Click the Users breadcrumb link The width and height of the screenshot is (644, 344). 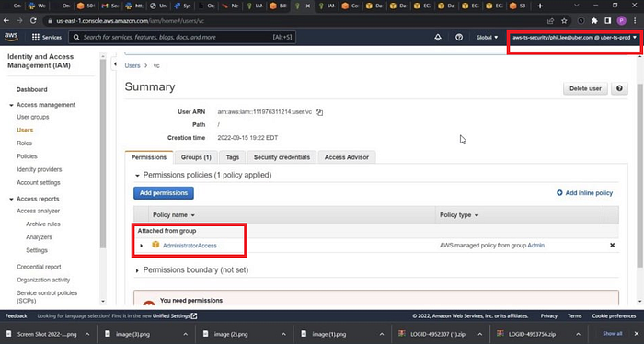pyautogui.click(x=132, y=65)
